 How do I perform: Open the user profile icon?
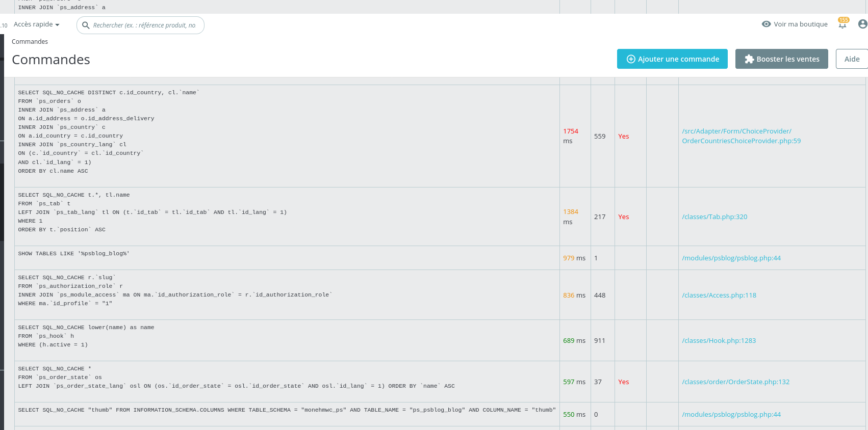tap(863, 24)
